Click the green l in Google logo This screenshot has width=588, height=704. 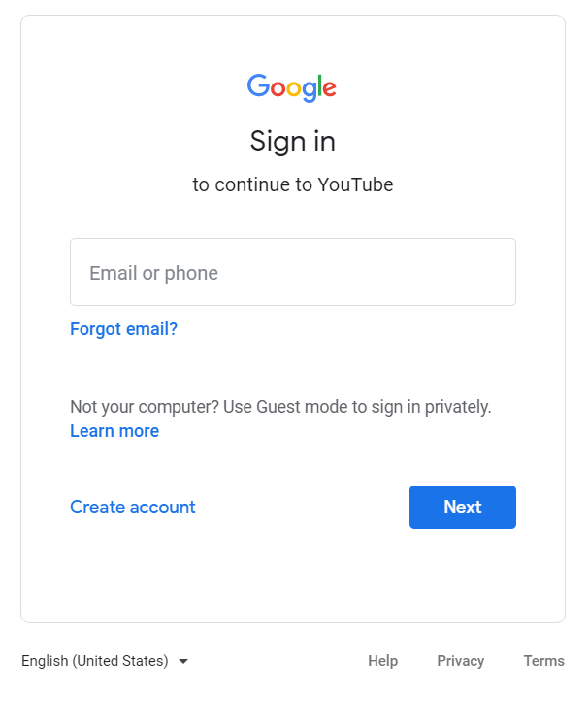point(319,85)
